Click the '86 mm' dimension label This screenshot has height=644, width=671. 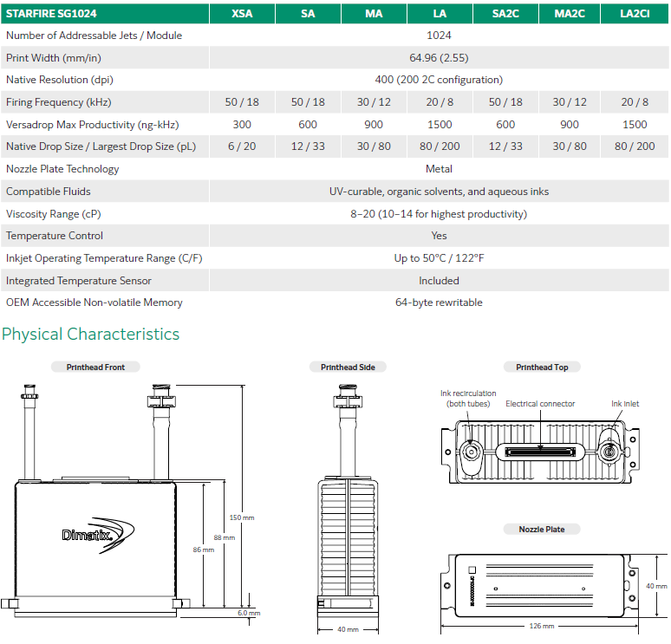coord(203,550)
